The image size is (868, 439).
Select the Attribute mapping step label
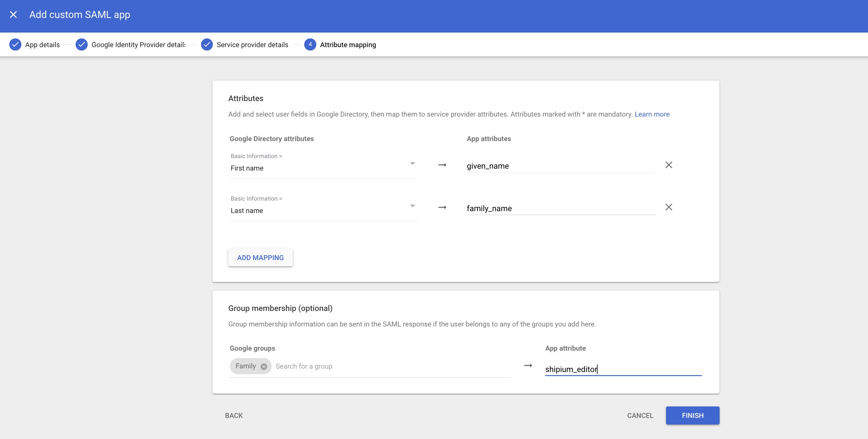tap(348, 45)
